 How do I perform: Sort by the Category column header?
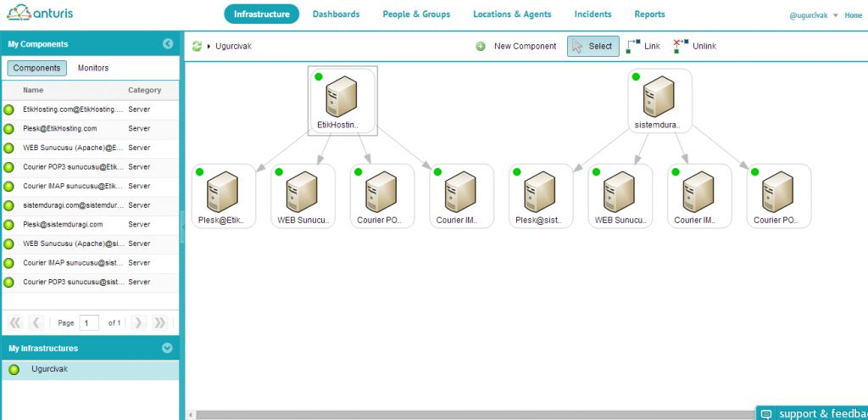[x=144, y=90]
